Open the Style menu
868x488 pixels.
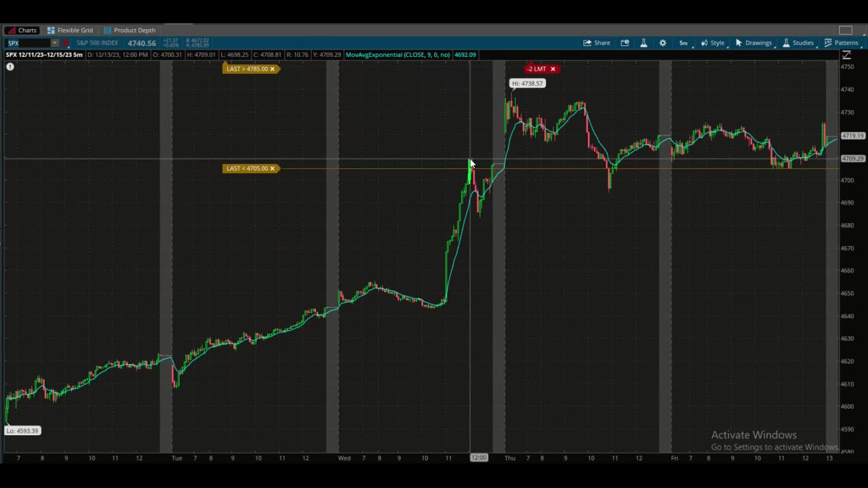tap(713, 43)
